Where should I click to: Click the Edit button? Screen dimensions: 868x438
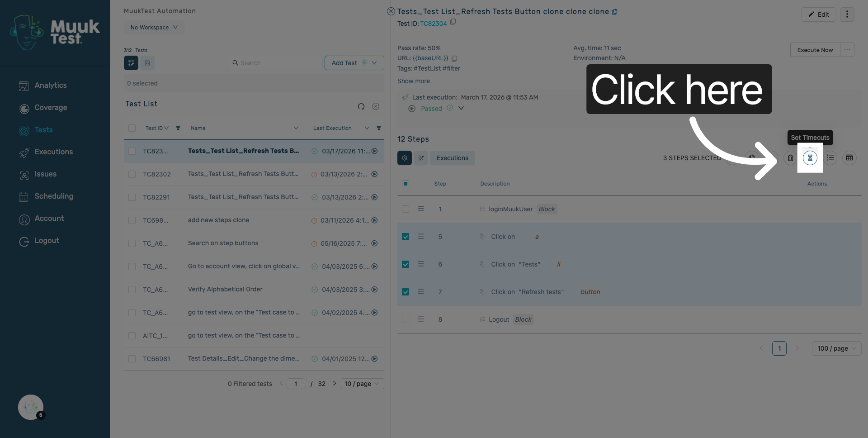(819, 14)
